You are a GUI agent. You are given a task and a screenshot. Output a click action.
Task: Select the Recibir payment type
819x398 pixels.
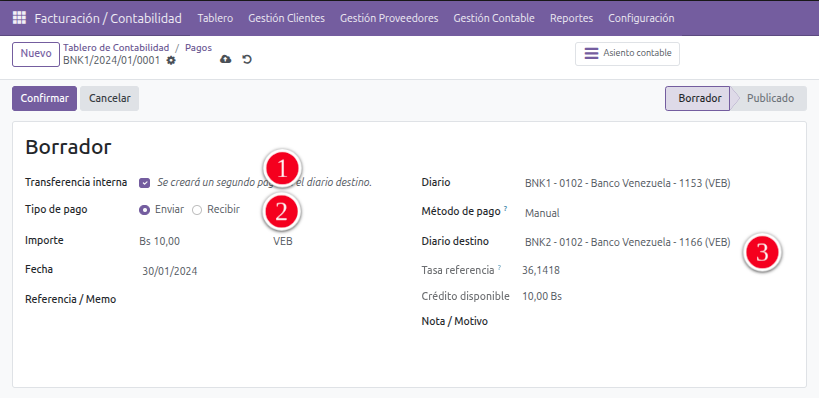pyautogui.click(x=197, y=210)
